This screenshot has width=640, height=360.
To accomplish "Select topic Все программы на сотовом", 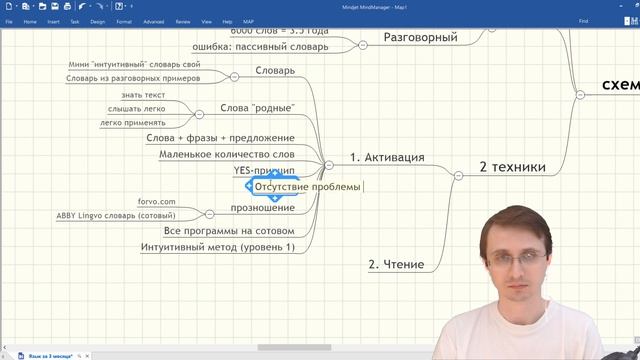I will click(229, 231).
